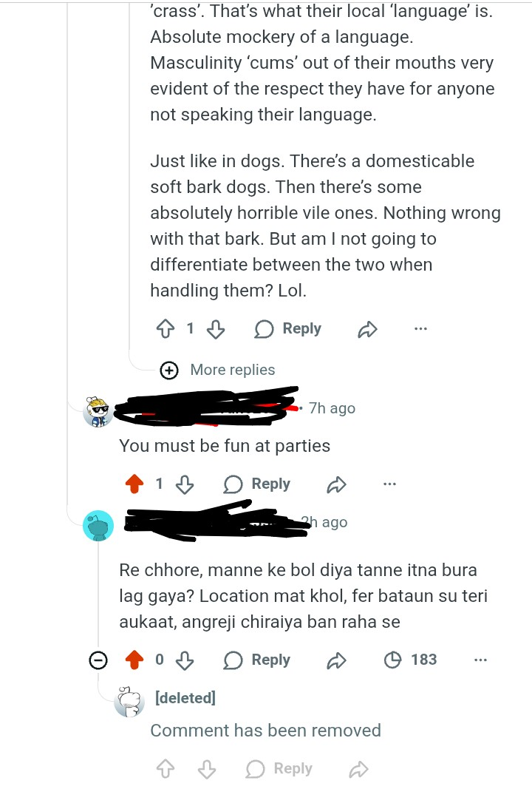
Task: Open more options on dogs comment
Action: click(420, 329)
